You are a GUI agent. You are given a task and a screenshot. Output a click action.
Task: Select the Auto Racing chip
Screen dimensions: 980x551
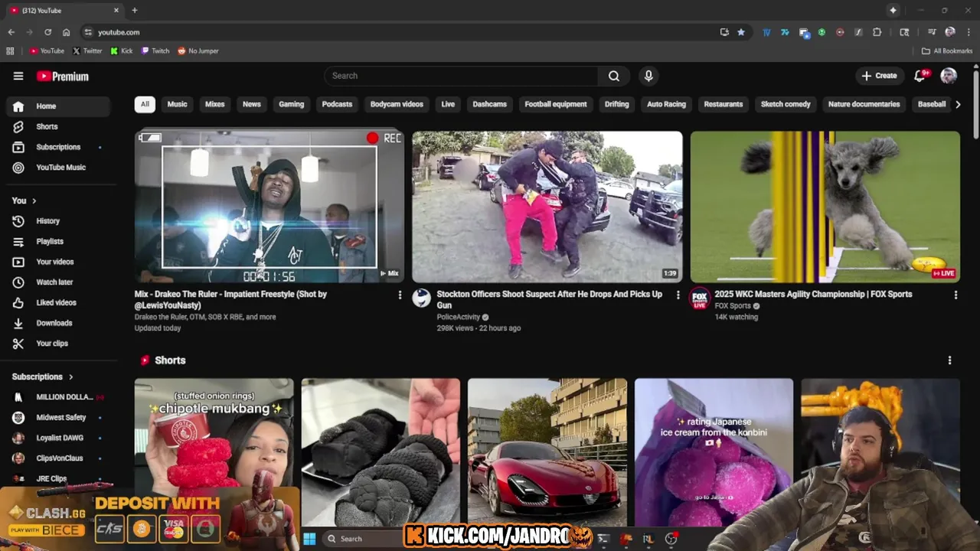tap(666, 104)
